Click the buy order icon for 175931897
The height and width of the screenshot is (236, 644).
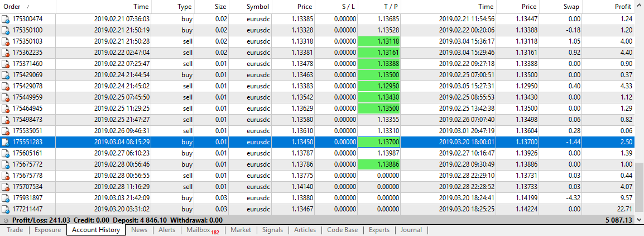click(x=6, y=197)
